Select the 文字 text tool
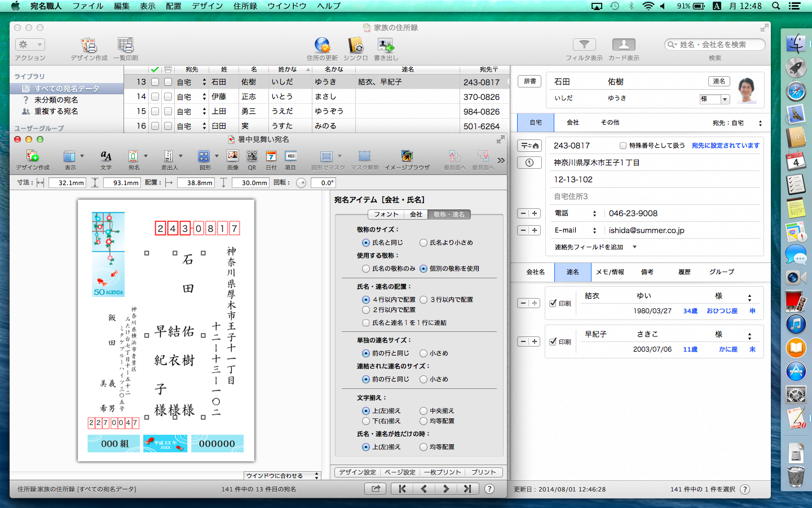The image size is (812, 508). click(x=105, y=156)
